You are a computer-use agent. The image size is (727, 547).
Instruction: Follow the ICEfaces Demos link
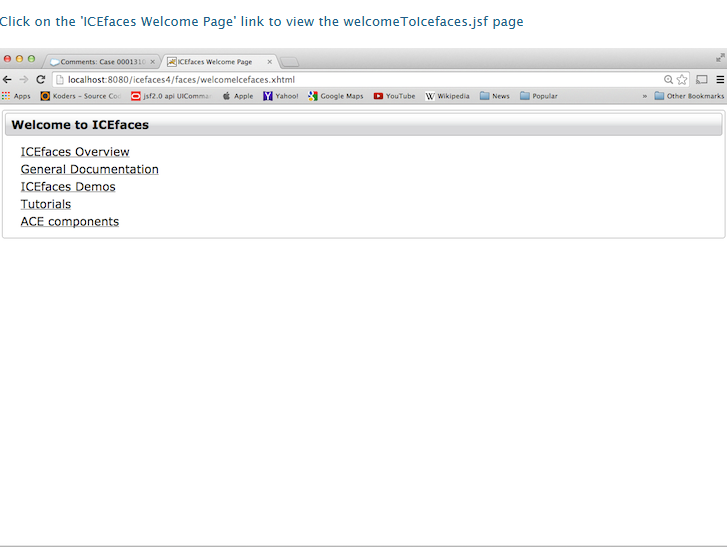(x=68, y=187)
